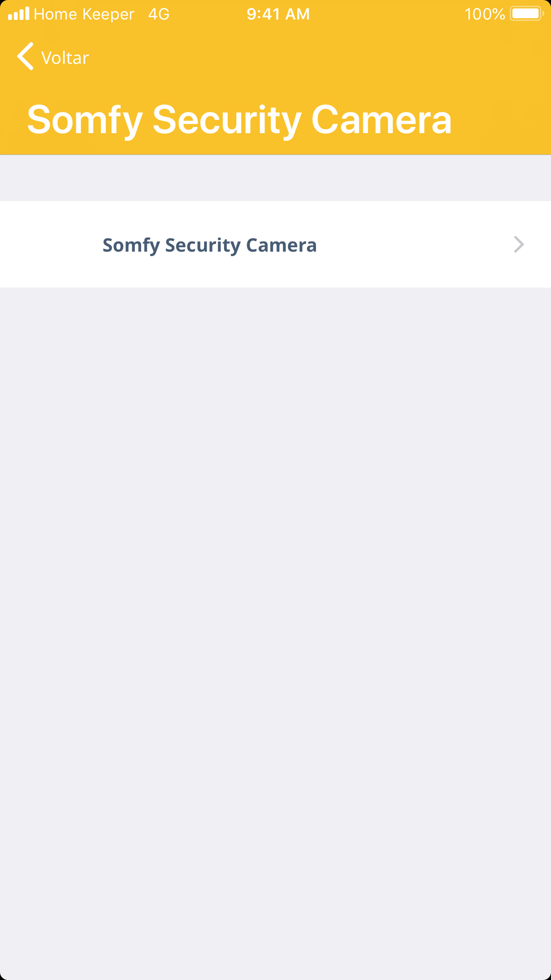551x980 pixels.
Task: Click the word Somfy in the list row
Action: pyautogui.click(x=131, y=245)
